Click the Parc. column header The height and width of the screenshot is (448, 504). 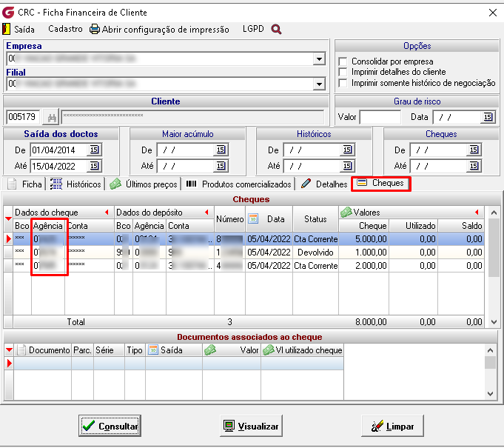coord(82,350)
